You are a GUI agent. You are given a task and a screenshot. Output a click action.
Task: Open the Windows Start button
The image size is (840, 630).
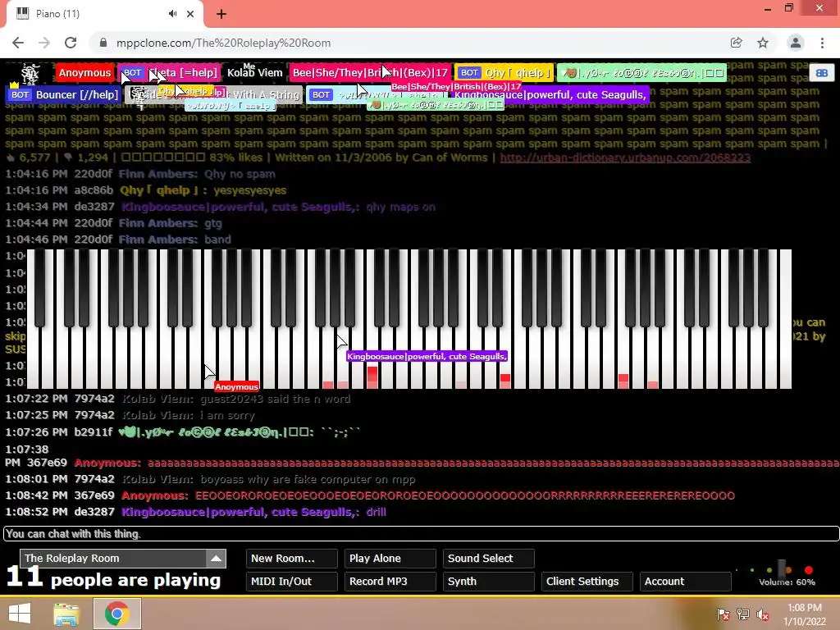(x=20, y=614)
